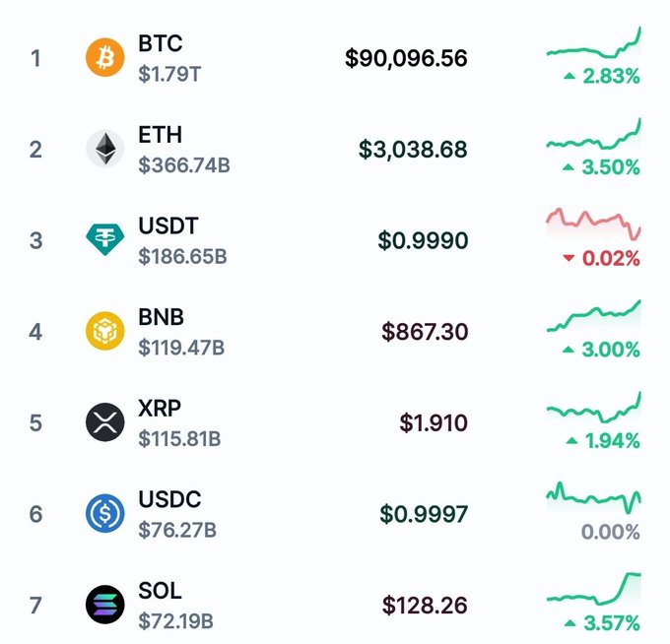Click the USDC coin icon
Image resolution: width=670 pixels, height=644 pixels.
pyautogui.click(x=104, y=514)
